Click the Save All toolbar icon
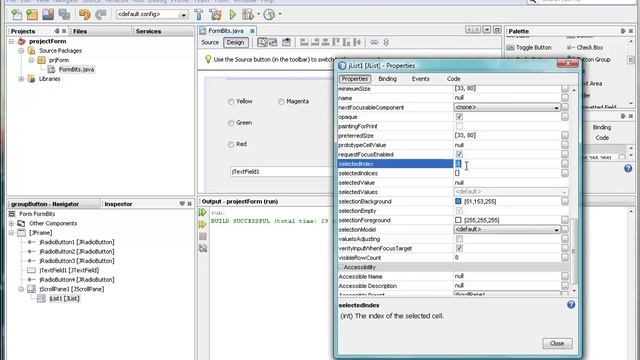Image resolution: width=640 pixels, height=360 pixels. point(64,15)
